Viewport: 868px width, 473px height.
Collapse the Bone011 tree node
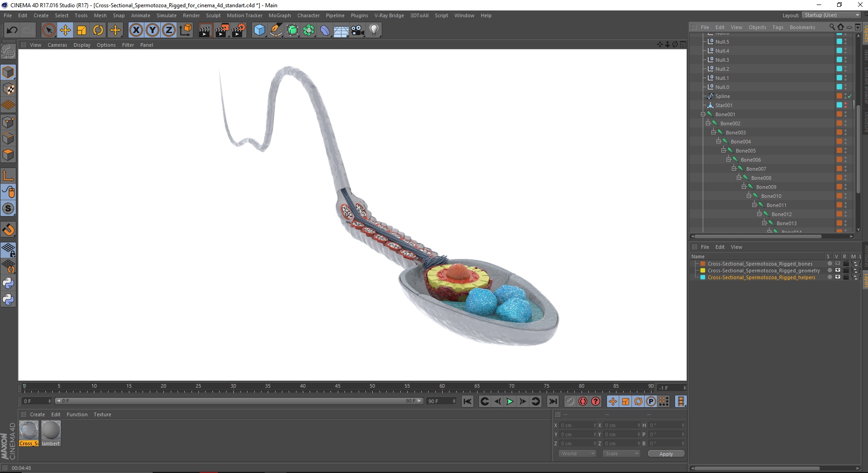[x=754, y=205]
